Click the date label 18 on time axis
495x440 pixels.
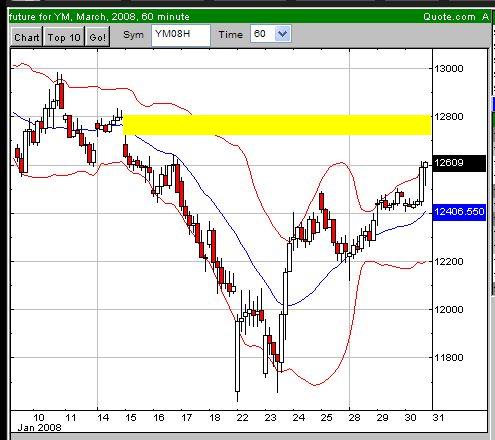coord(215,417)
